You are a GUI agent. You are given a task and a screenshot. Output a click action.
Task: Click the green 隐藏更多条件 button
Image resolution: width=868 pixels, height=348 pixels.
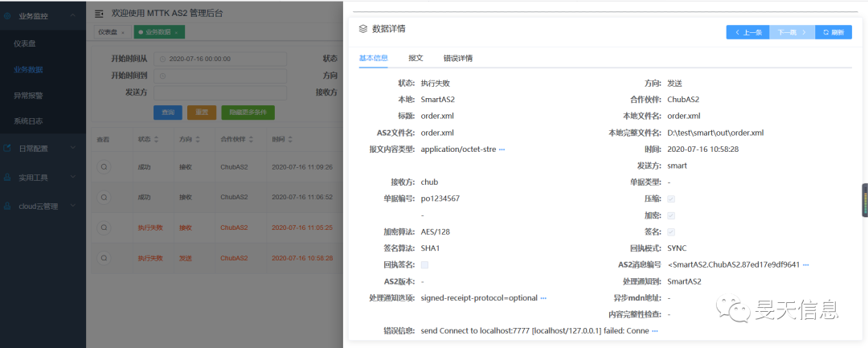pyautogui.click(x=248, y=113)
